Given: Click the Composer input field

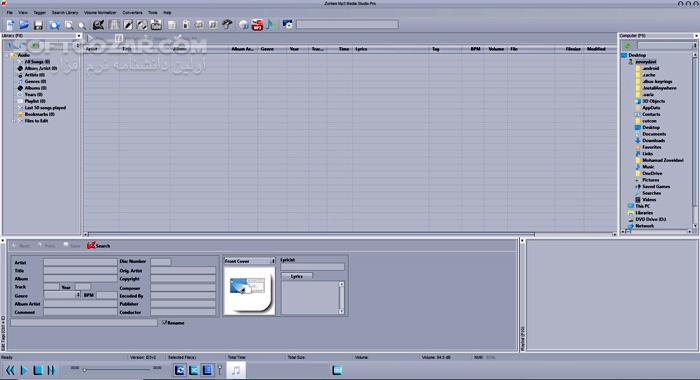Looking at the screenshot, I should (183, 287).
